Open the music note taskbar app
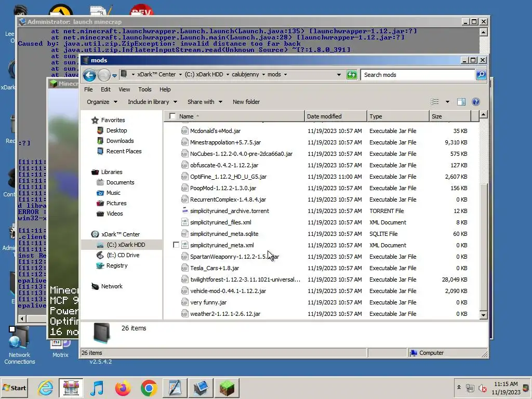The image size is (532, 399). (x=97, y=388)
